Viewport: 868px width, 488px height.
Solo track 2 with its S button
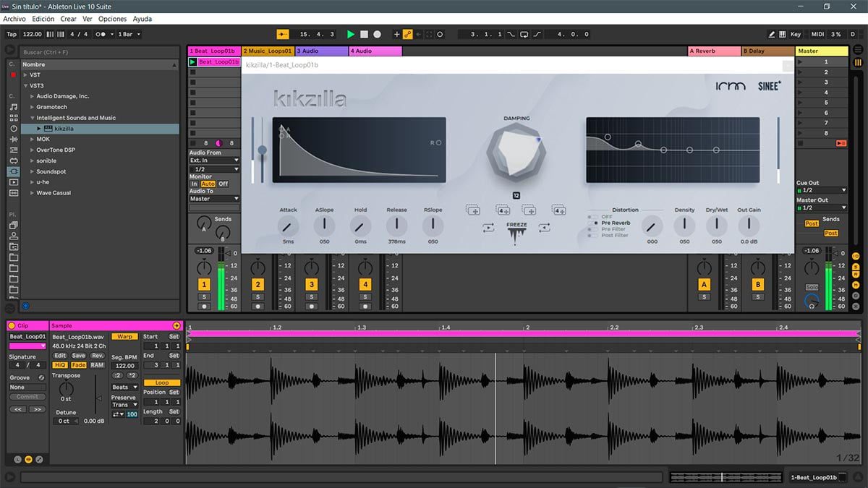[258, 297]
